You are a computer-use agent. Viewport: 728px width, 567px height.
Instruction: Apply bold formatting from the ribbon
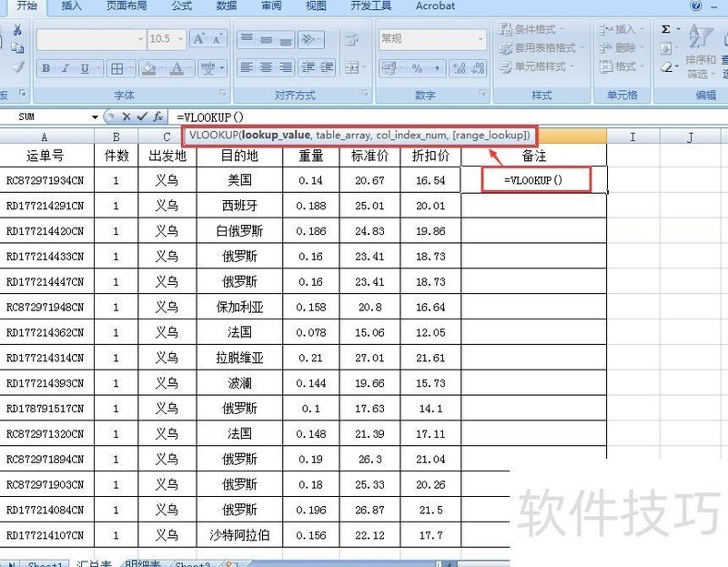(x=45, y=68)
